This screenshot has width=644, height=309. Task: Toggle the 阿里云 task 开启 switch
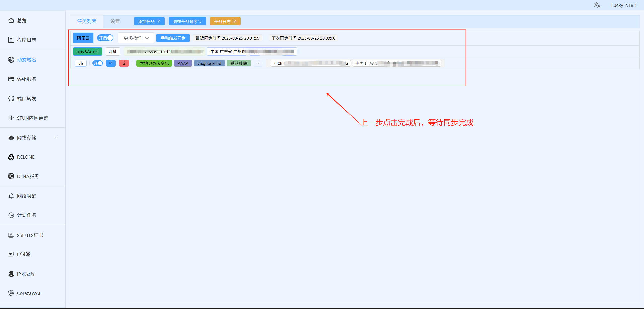tap(105, 38)
